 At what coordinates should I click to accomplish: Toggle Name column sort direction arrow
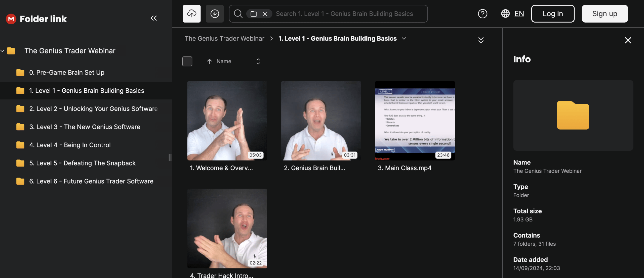point(209,61)
